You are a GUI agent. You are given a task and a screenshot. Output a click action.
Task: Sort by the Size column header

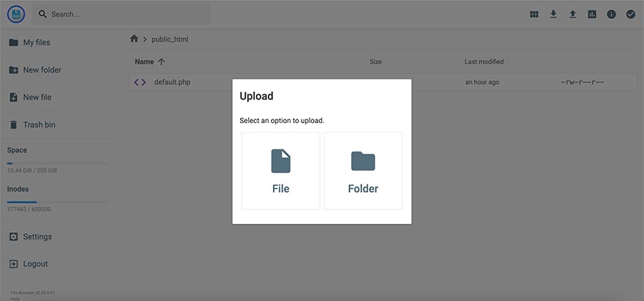(x=375, y=62)
